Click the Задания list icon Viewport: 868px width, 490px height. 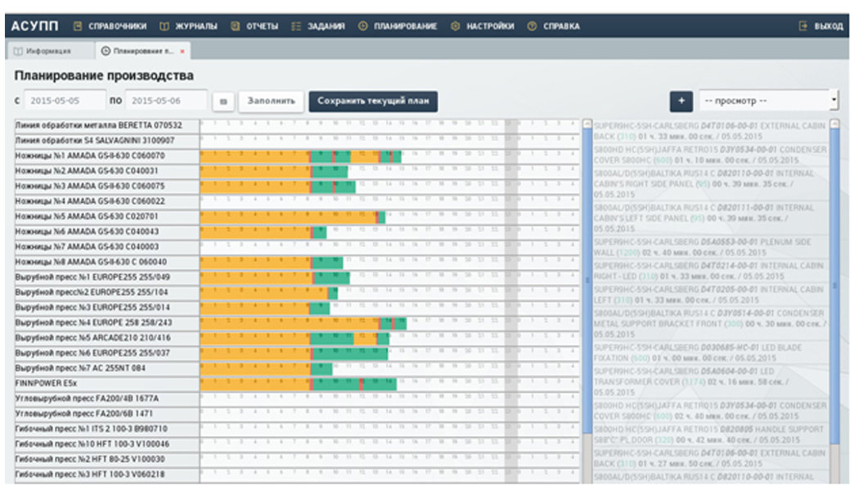click(296, 26)
